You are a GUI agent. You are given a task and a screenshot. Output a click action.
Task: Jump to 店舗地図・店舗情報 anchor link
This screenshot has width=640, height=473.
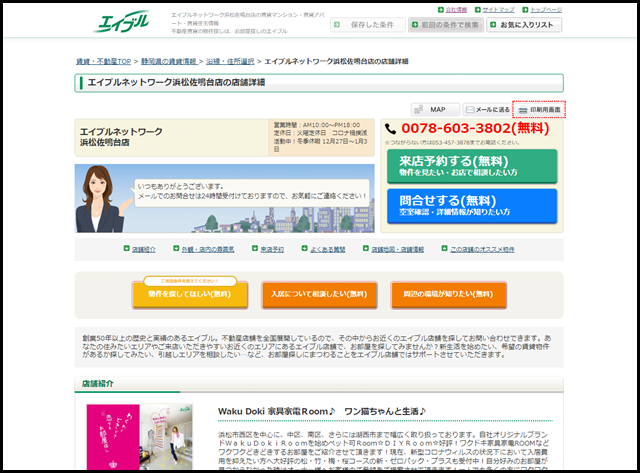pos(398,249)
